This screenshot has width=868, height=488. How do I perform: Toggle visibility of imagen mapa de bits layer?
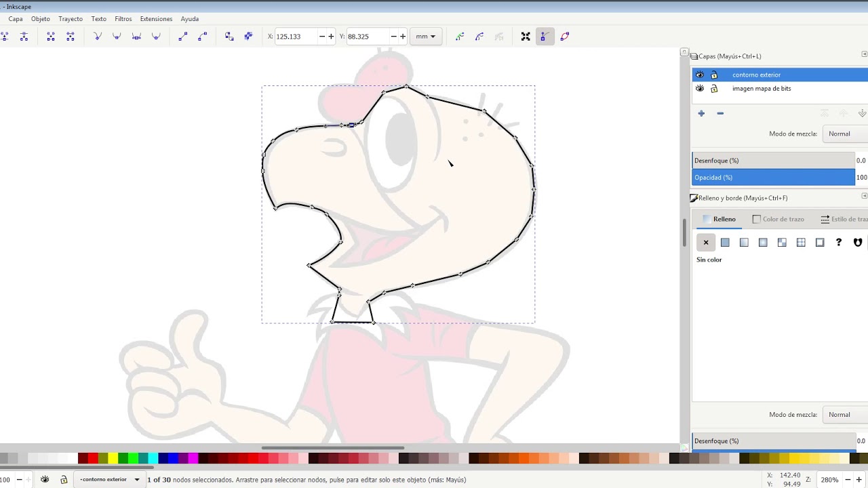tap(700, 88)
